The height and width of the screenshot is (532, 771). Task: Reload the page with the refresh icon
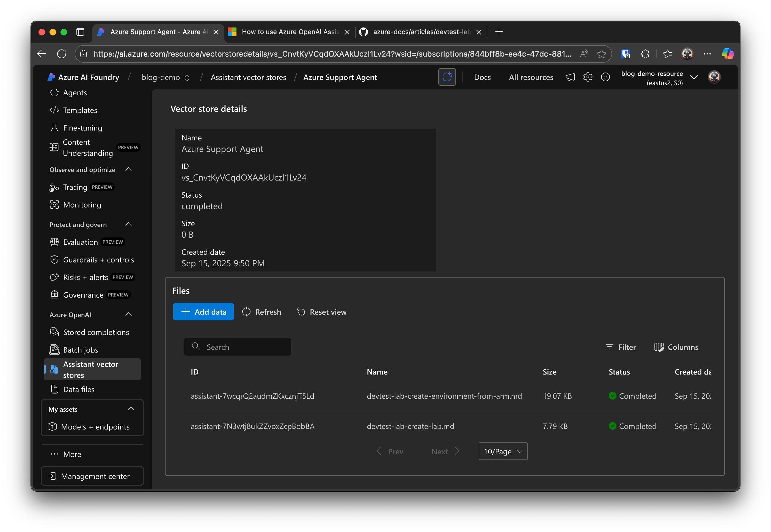[61, 54]
